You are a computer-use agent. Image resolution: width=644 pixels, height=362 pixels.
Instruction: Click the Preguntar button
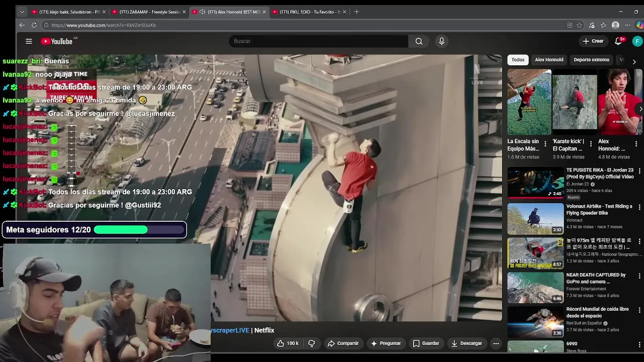(x=385, y=343)
